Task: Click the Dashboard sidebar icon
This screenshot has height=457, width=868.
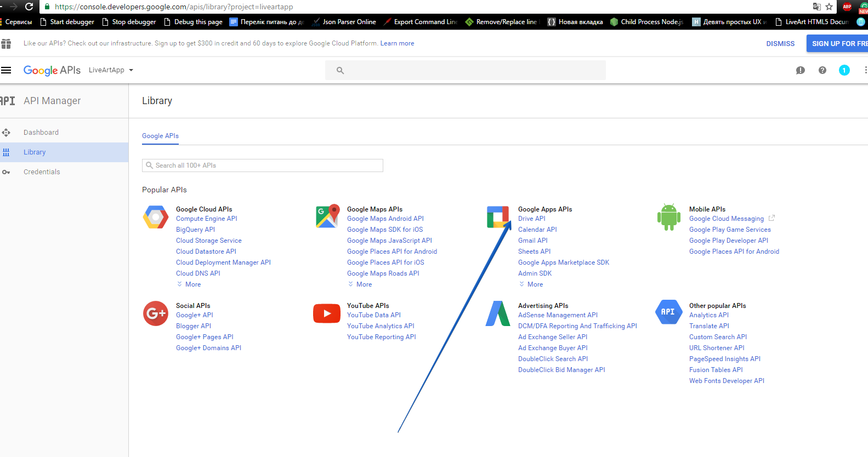Action: point(6,133)
